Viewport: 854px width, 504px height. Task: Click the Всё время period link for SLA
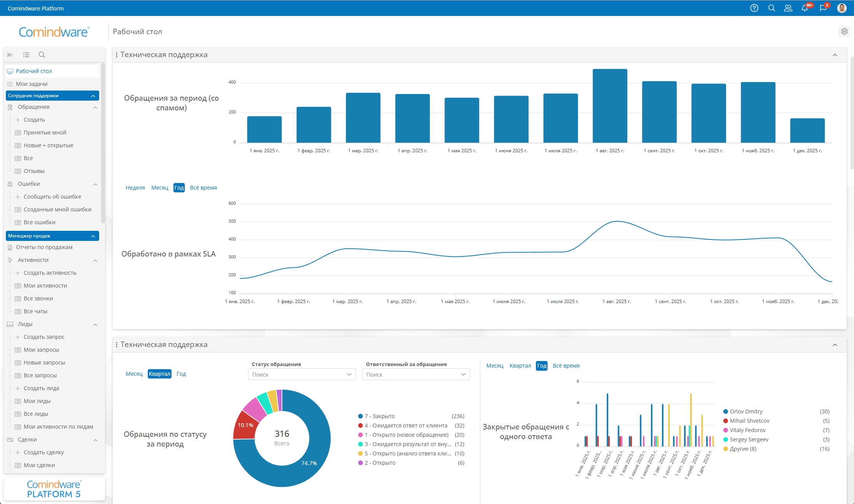tap(203, 188)
